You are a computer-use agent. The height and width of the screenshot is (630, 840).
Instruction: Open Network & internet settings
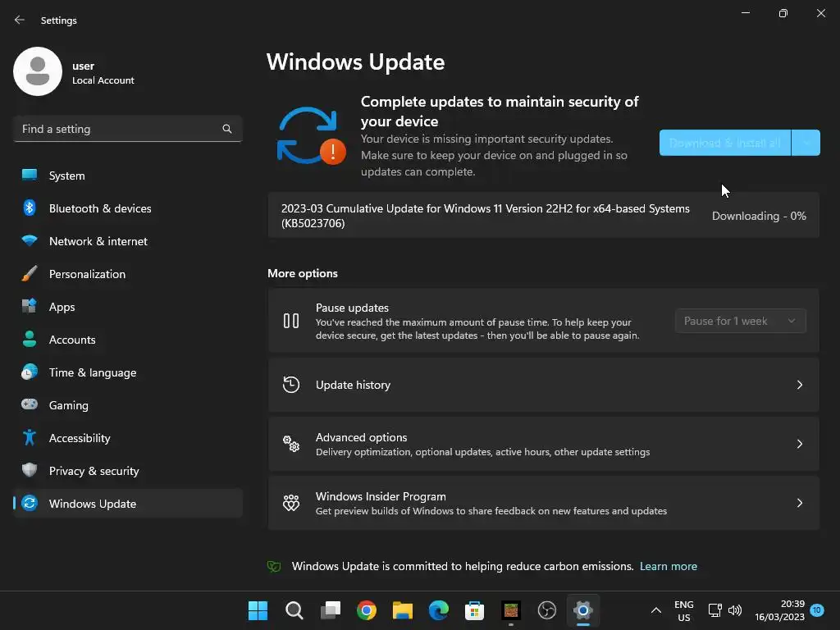(127, 241)
